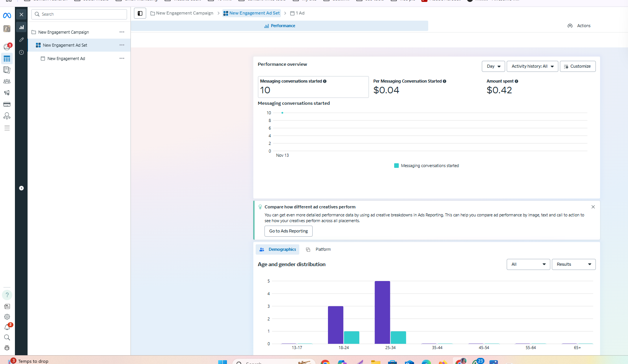Open the Activity history: All dropdown

point(532,66)
